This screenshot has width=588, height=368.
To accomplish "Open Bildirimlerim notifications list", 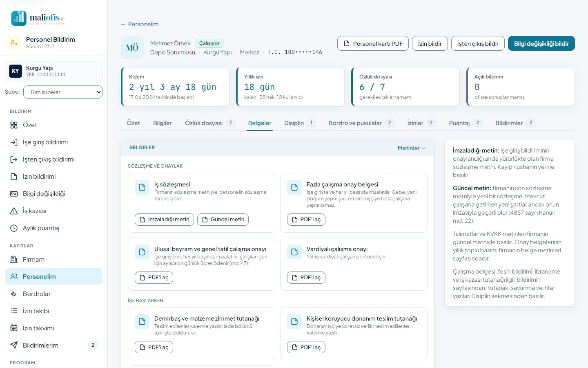I will click(53, 346).
